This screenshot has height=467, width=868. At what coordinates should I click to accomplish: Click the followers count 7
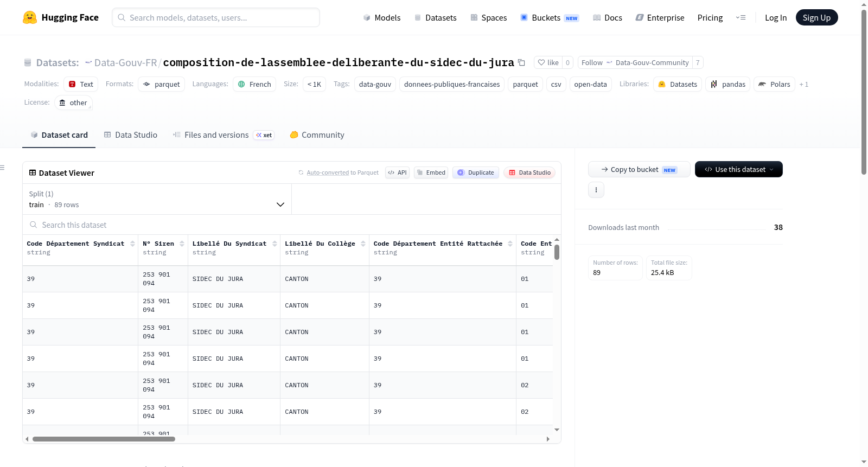coord(698,62)
